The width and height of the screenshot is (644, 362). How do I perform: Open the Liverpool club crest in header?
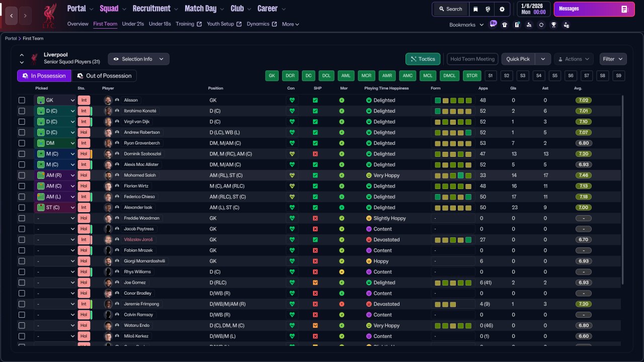point(49,16)
